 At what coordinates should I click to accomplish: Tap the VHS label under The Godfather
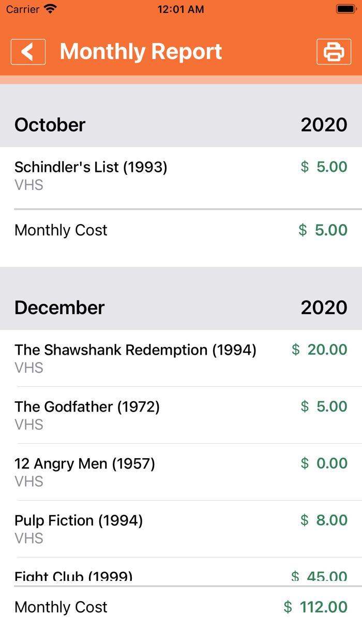point(29,424)
